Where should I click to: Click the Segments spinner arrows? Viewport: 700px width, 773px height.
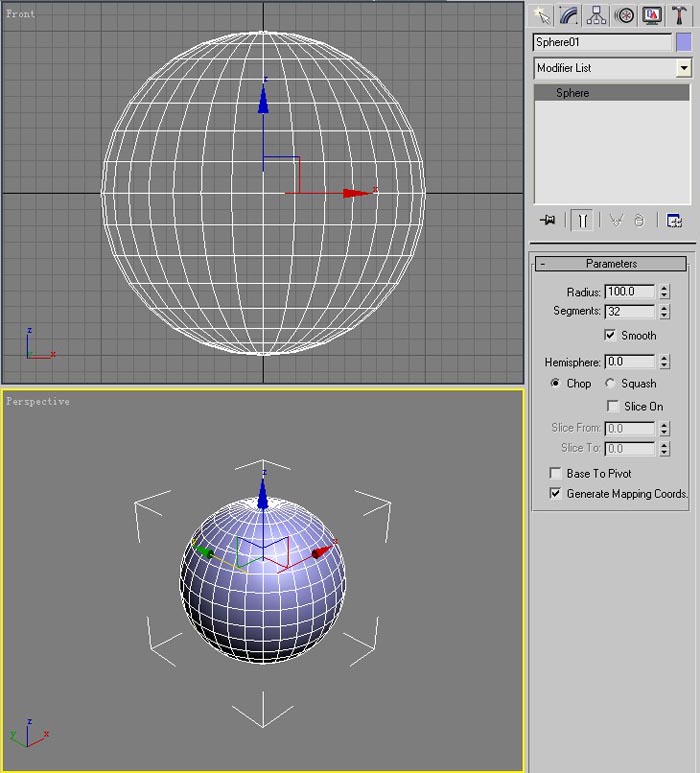664,312
